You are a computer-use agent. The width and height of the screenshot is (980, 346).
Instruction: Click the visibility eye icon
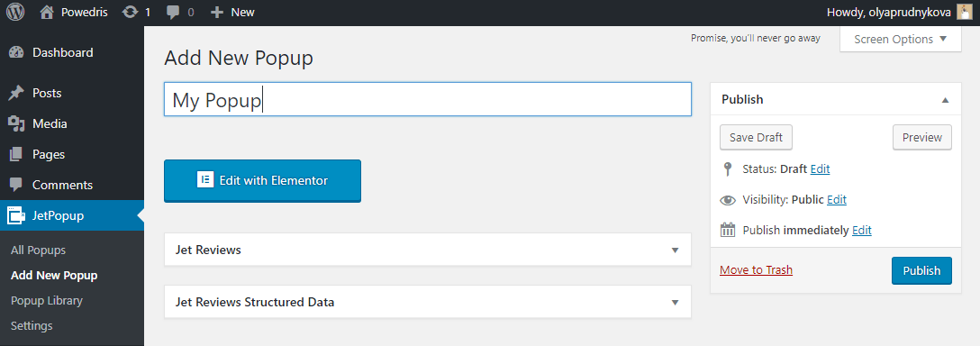point(728,200)
